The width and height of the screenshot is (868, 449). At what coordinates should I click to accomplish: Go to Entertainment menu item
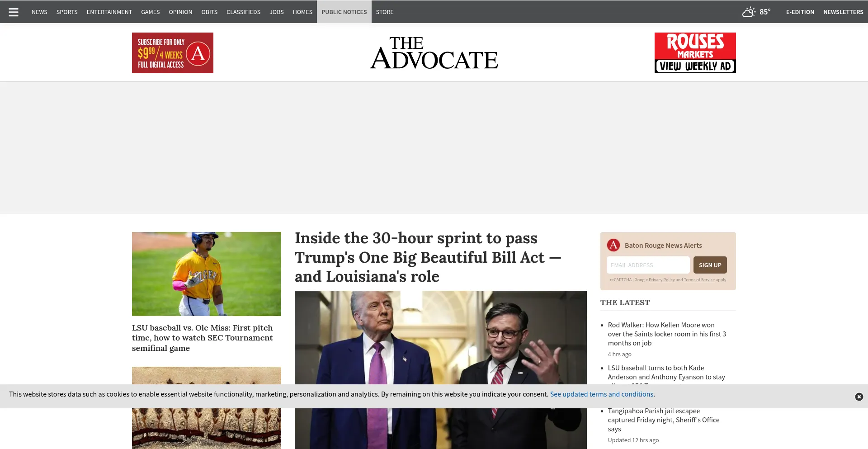coord(109,12)
